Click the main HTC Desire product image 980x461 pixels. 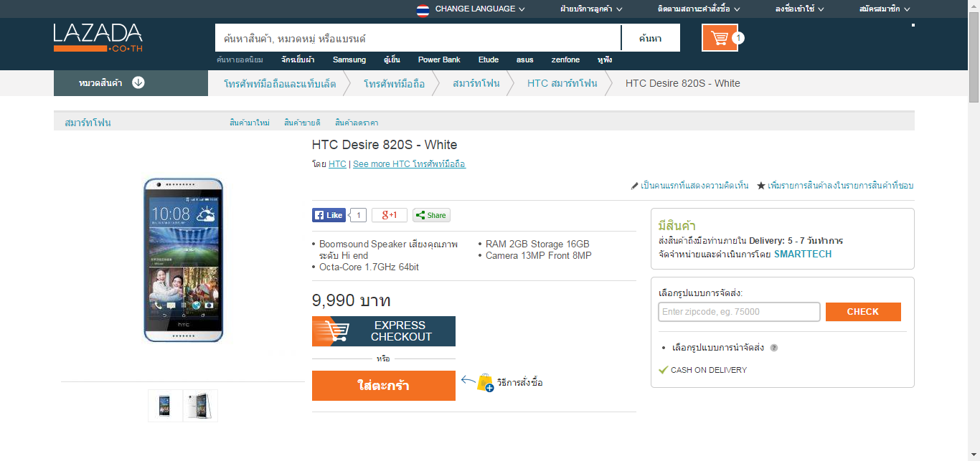pos(183,259)
